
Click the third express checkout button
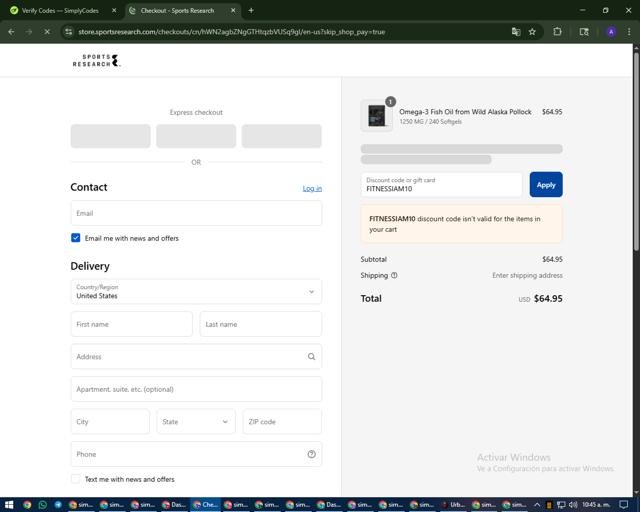coord(282,136)
